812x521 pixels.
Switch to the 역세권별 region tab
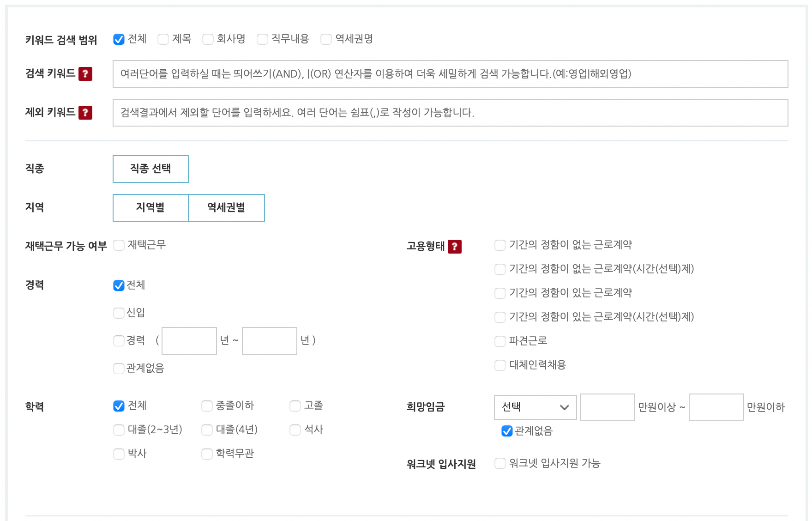(226, 208)
